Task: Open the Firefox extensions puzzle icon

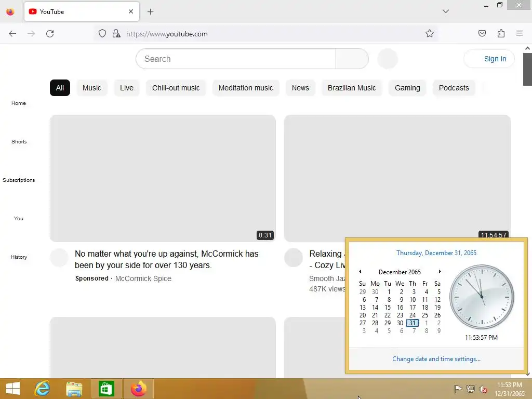Action: pos(501,33)
